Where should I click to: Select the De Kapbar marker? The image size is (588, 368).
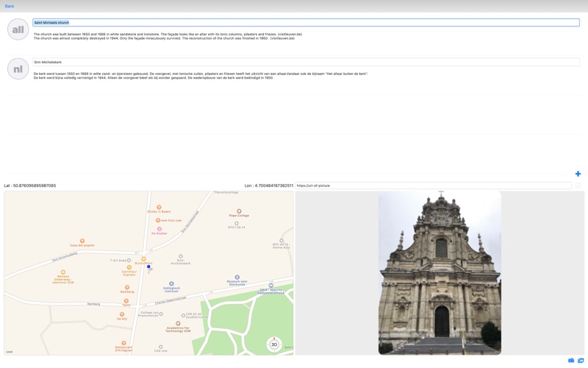(x=159, y=229)
